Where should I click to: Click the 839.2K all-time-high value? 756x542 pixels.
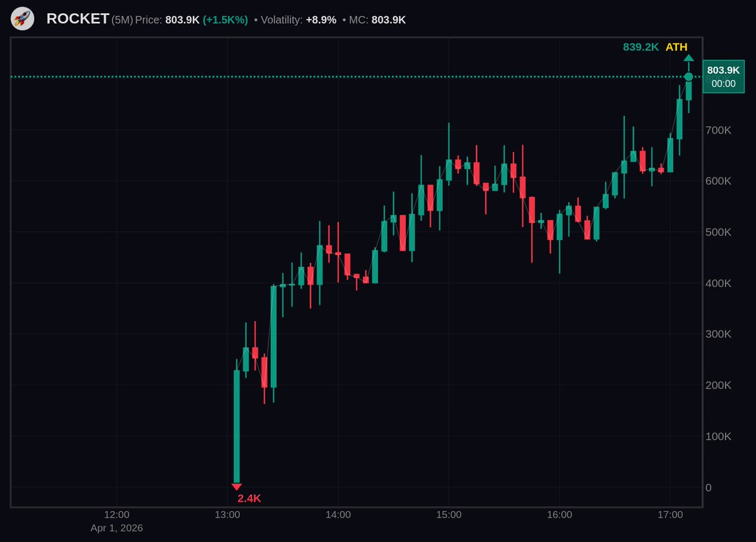click(x=641, y=47)
